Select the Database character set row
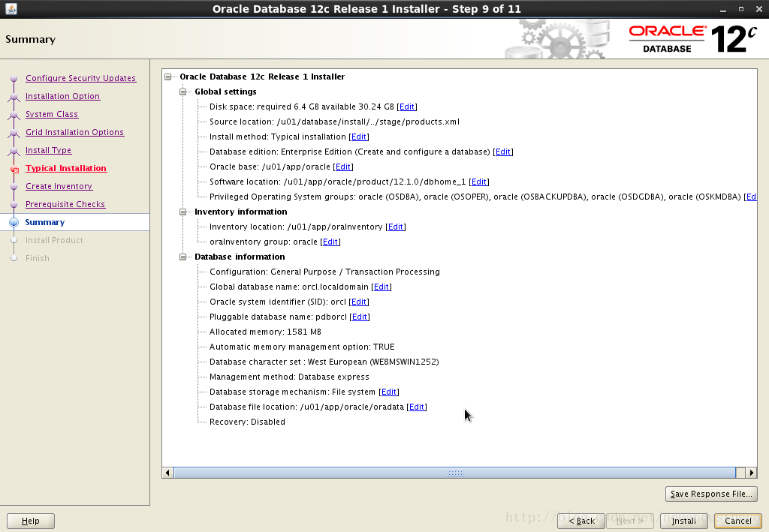This screenshot has width=769, height=532. tap(324, 362)
